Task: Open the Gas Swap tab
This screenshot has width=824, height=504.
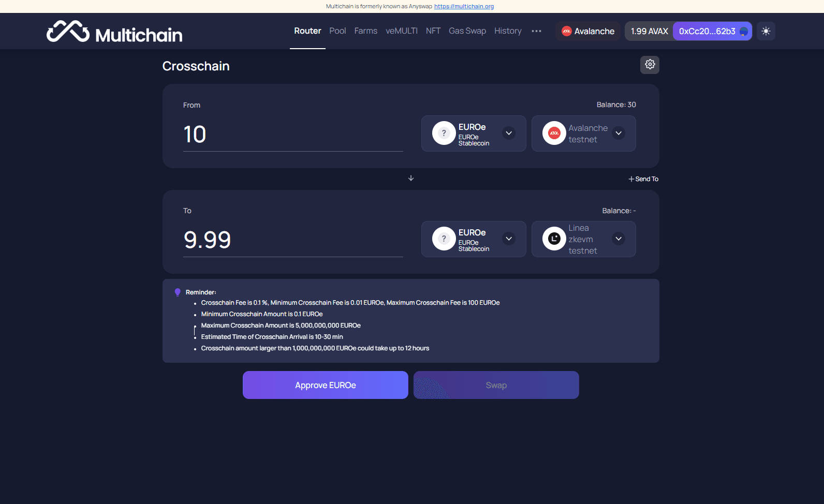Action: [467, 31]
